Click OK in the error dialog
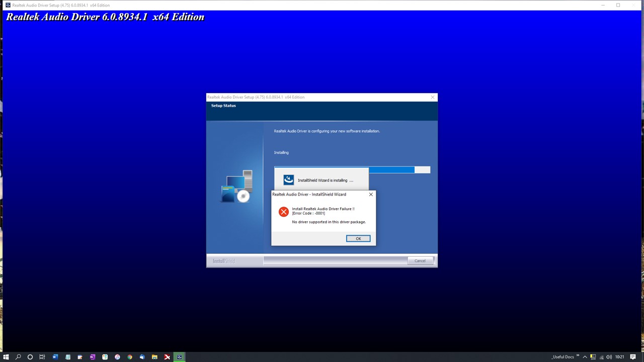This screenshot has width=644, height=362. click(x=358, y=238)
